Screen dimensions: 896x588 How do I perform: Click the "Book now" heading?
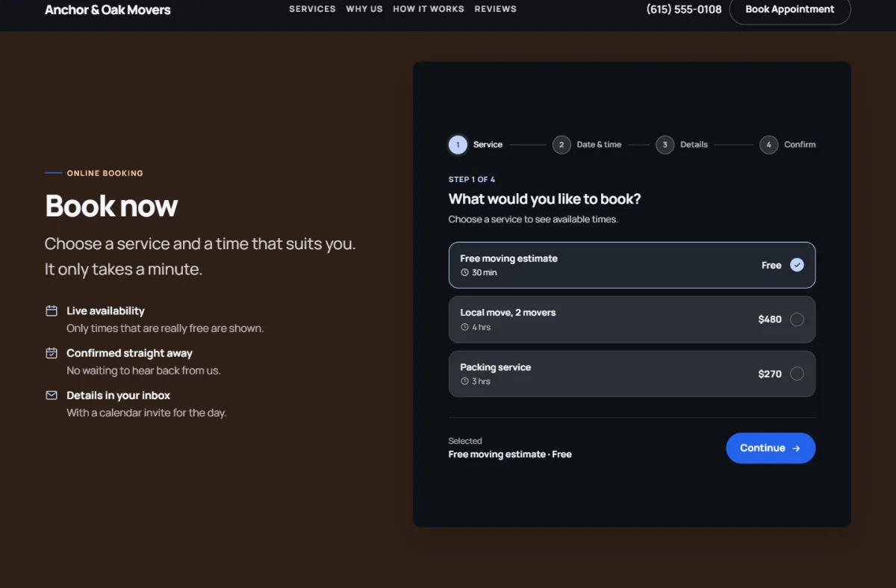(x=111, y=206)
